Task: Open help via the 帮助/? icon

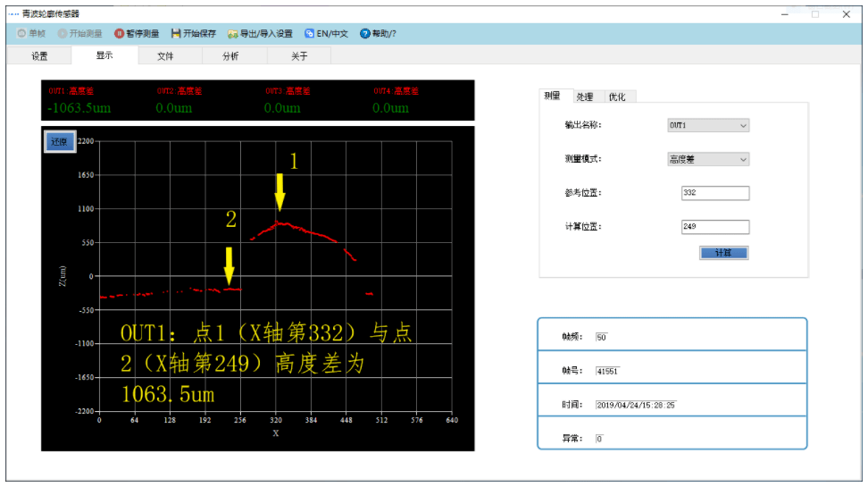Action: (x=365, y=34)
